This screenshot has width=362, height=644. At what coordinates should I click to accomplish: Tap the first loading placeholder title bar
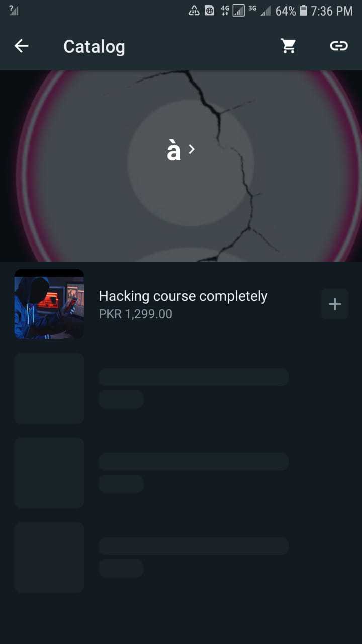coord(194,377)
